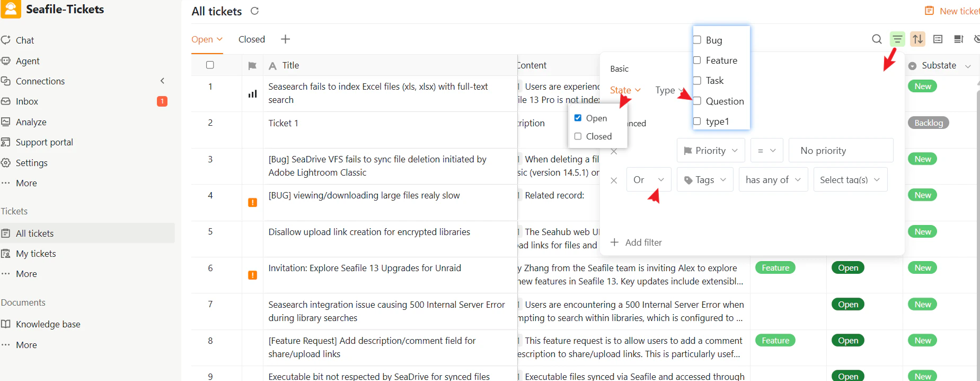Open 'Invitation: Explore Seafile 13 Upgrades for Unraid'

point(365,268)
